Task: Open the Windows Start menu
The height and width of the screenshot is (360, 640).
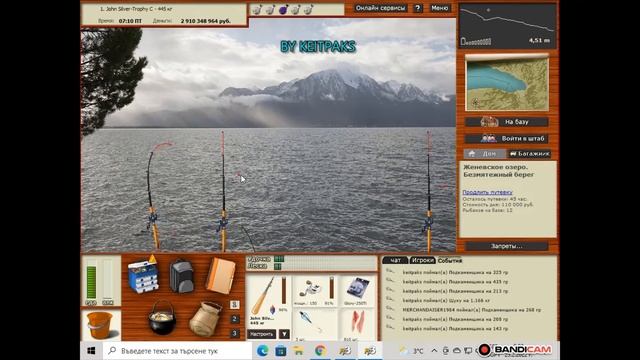Action: coord(91,351)
